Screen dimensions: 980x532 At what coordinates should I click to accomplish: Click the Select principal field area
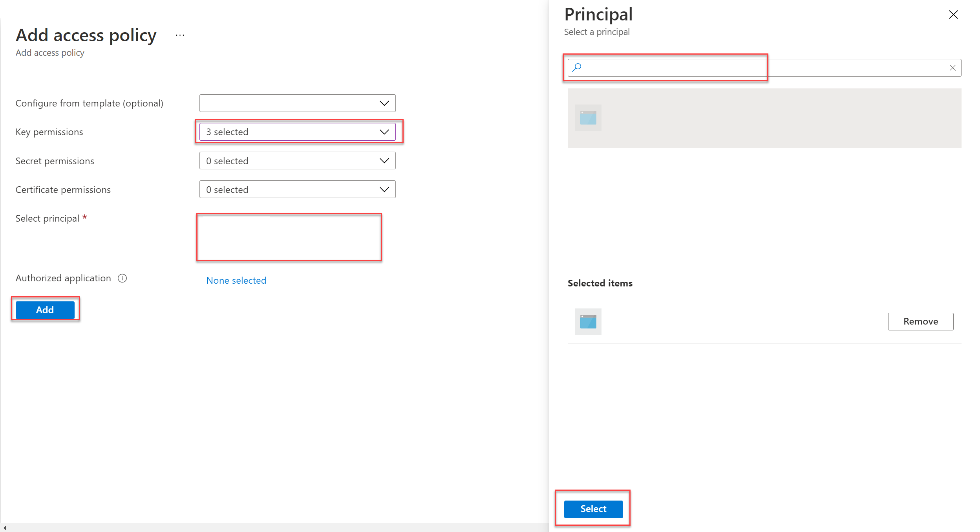click(289, 237)
